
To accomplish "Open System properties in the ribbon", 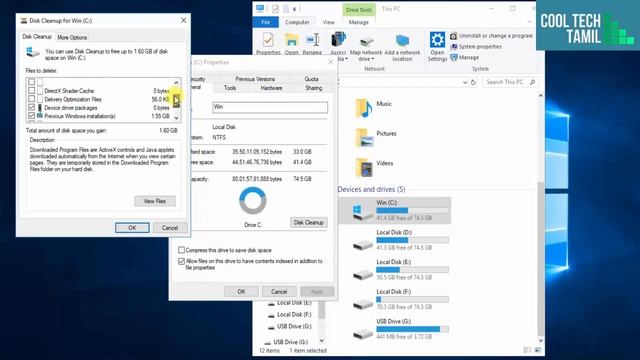I will 476,47.
